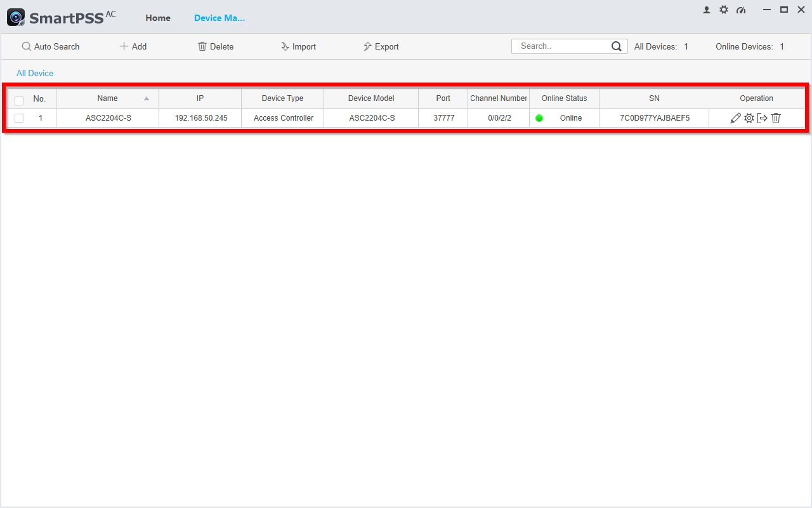Select the Device Manager tab
Viewport: 812px width, 508px height.
219,18
